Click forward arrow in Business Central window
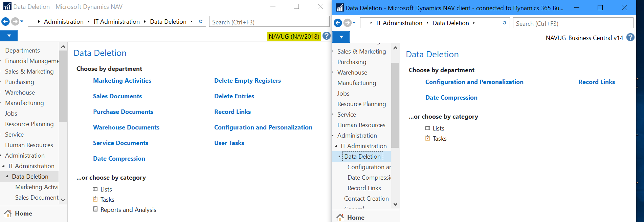This screenshot has height=222, width=644. [347, 23]
